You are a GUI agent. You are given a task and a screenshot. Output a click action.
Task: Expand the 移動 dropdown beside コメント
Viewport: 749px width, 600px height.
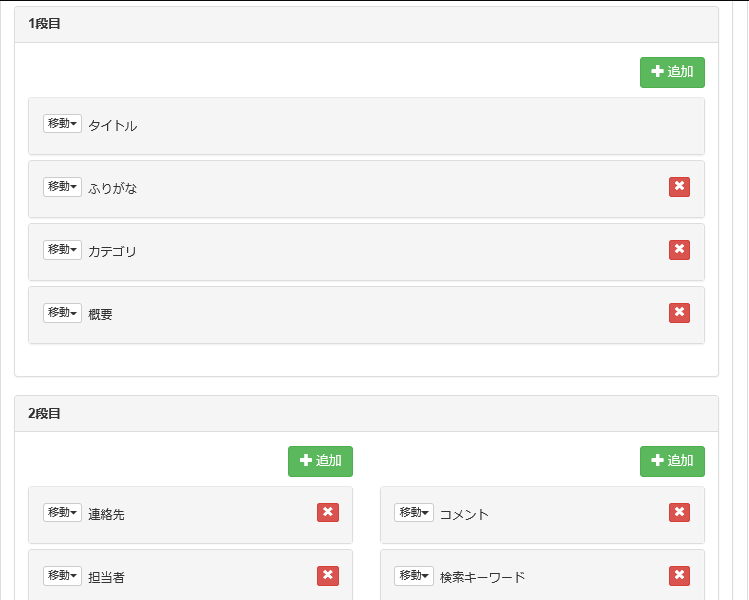click(x=413, y=513)
